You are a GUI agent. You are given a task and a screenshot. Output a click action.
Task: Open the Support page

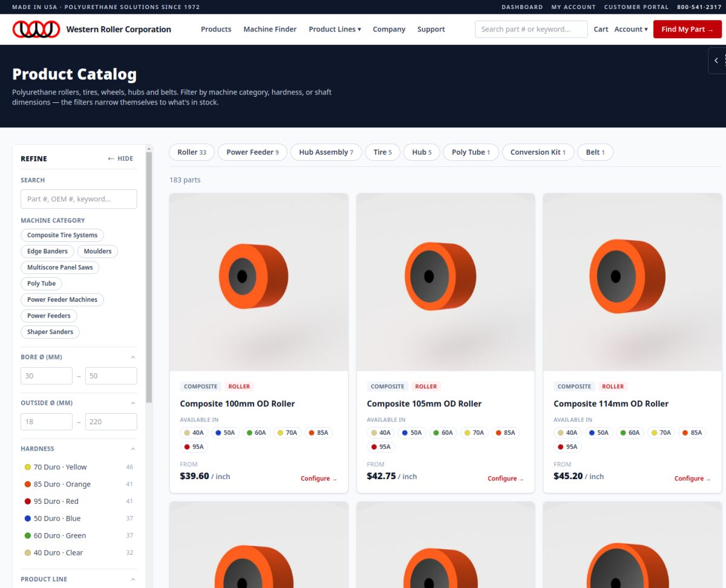tap(431, 29)
